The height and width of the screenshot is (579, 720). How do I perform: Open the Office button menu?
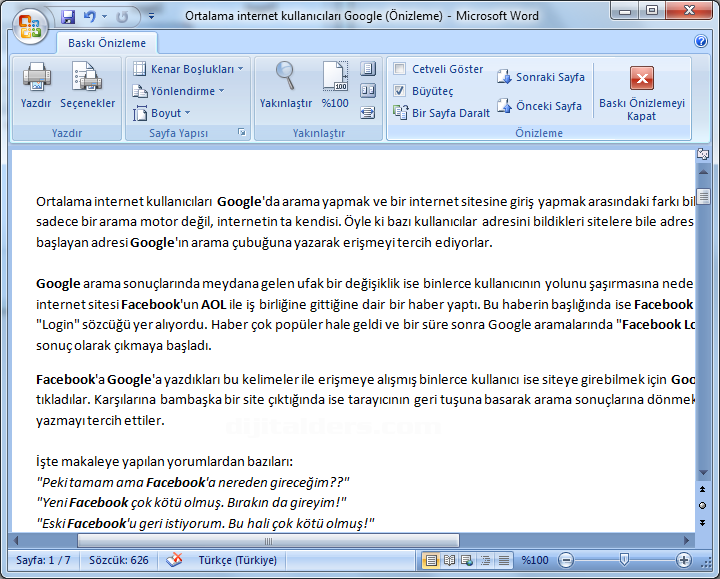(x=30, y=27)
